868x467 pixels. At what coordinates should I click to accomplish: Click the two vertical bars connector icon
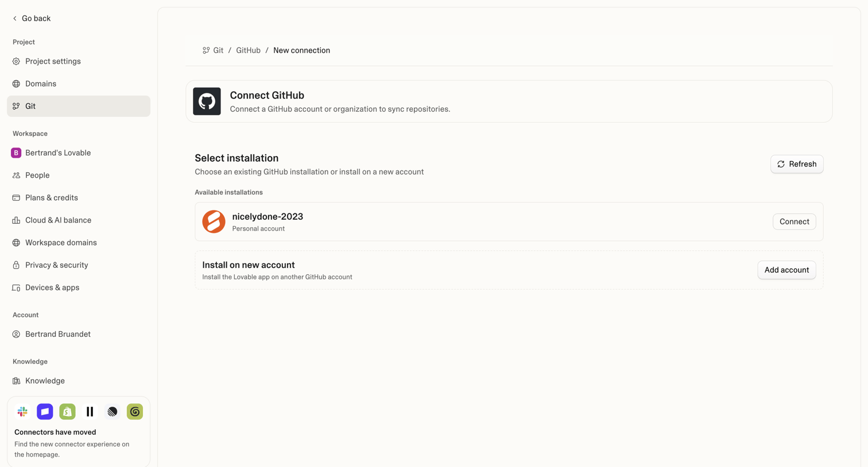(x=90, y=411)
